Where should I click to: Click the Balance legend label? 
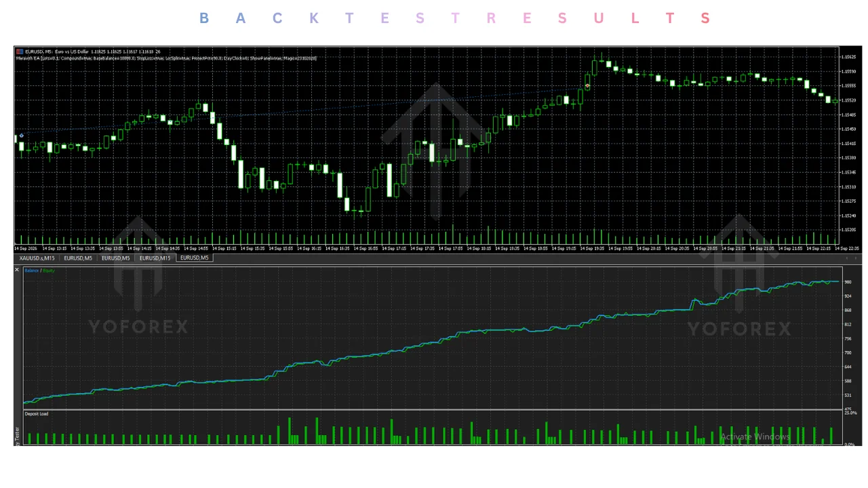(32, 270)
